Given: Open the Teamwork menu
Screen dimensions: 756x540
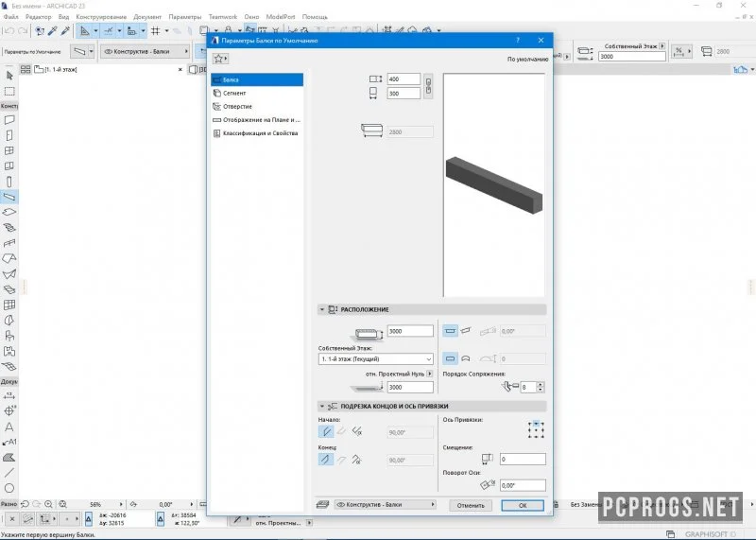Looking at the screenshot, I should click(223, 17).
